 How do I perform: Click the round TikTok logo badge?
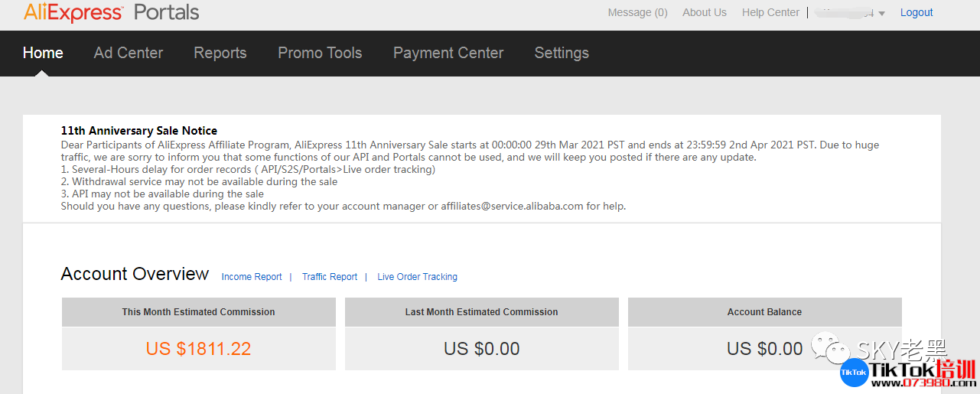[x=854, y=372]
